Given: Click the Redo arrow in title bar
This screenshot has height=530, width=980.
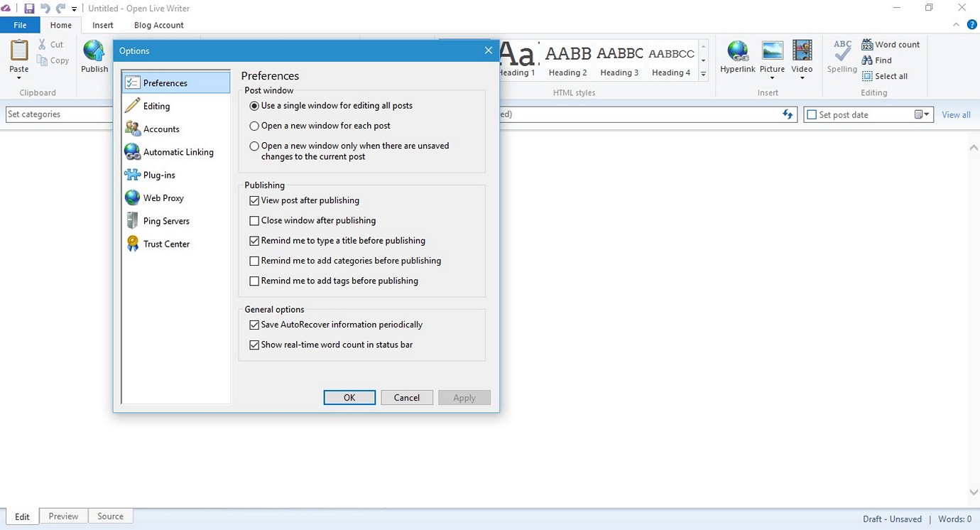Looking at the screenshot, I should [x=61, y=9].
